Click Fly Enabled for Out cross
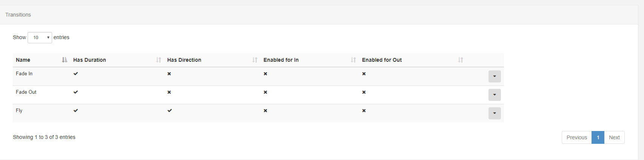The image size is (644, 160). (364, 111)
